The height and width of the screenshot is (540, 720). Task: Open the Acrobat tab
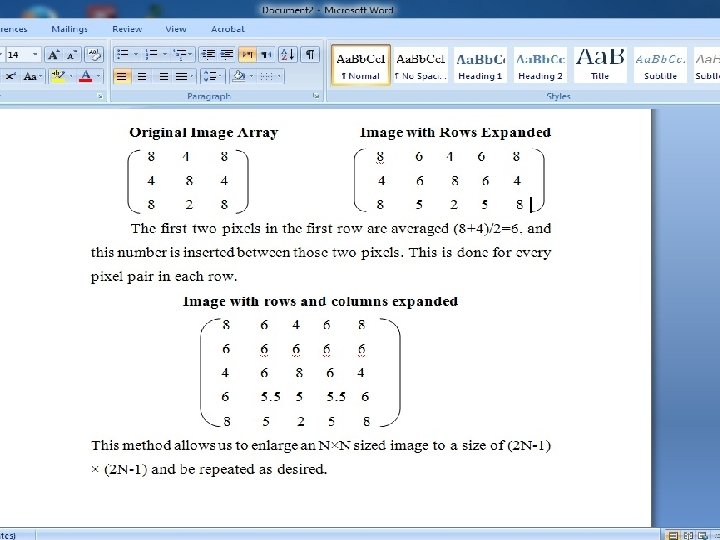pos(228,29)
